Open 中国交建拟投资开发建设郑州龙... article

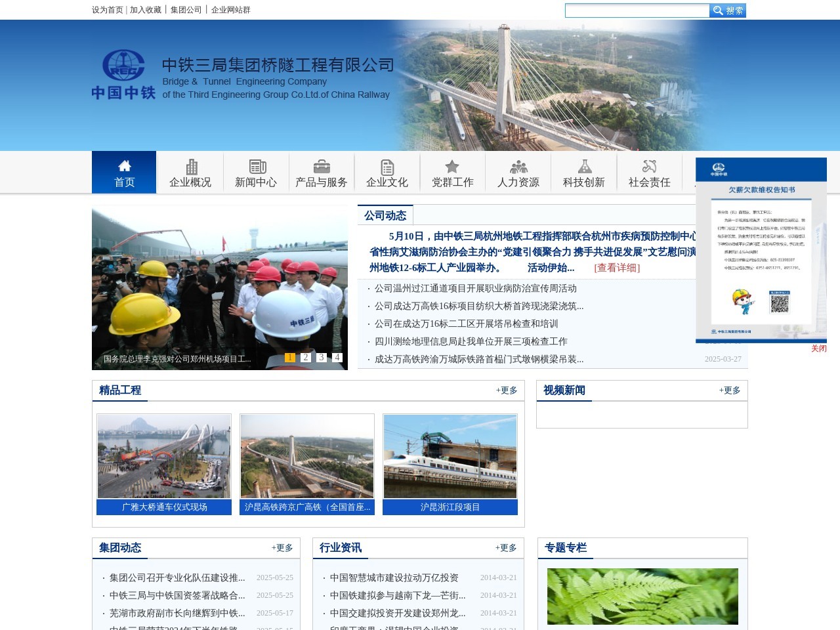pos(398,613)
